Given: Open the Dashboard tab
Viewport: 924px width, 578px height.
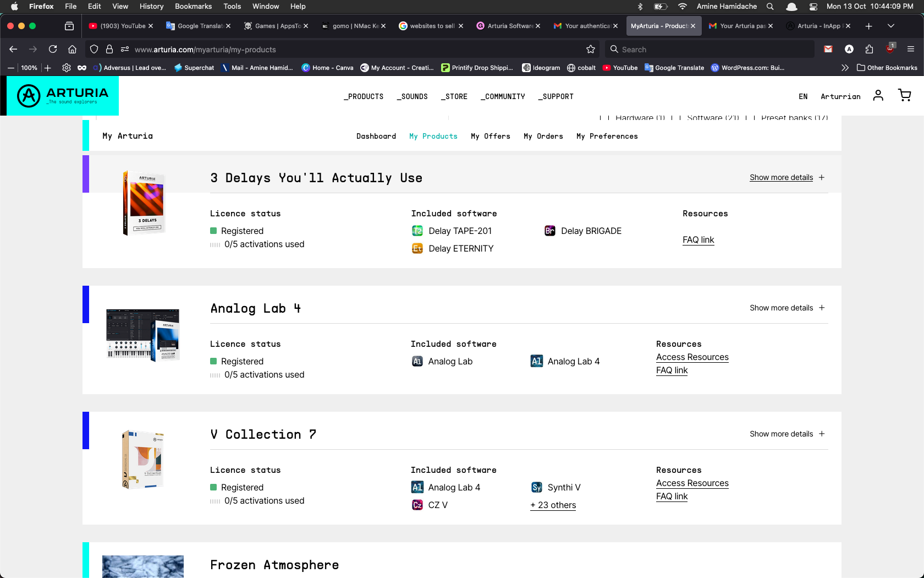Looking at the screenshot, I should point(376,137).
